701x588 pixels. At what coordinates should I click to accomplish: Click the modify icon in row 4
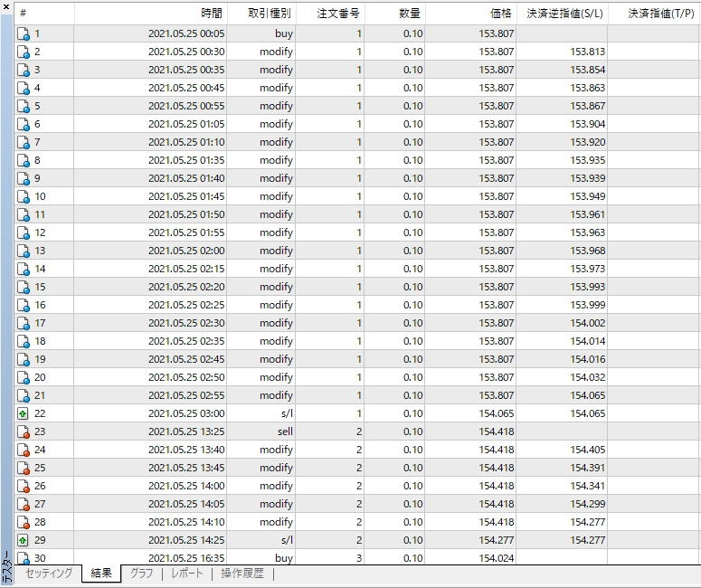point(24,88)
